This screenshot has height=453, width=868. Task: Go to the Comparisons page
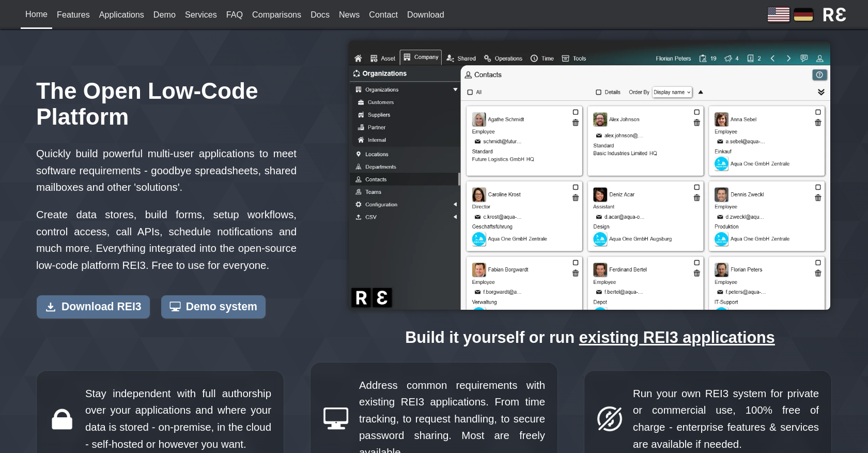point(276,14)
